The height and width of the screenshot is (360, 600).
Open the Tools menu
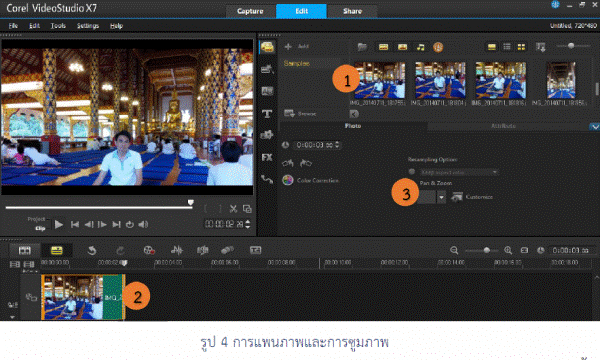click(58, 26)
